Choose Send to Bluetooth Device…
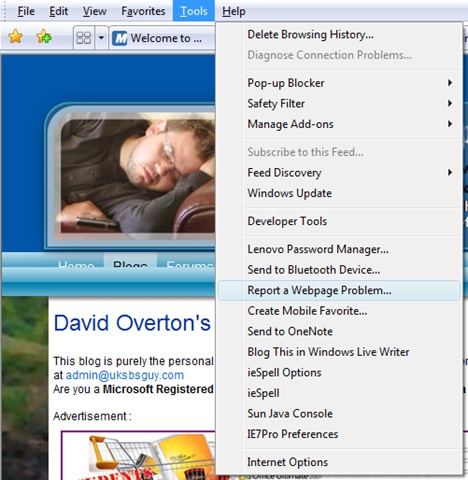Viewport: 468px width, 480px height. coord(339,270)
